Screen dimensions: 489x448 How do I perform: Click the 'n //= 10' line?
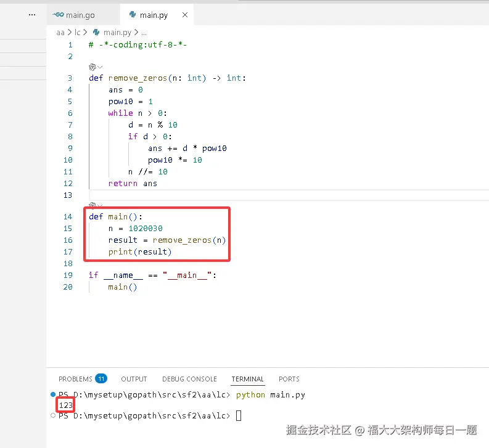point(148,172)
